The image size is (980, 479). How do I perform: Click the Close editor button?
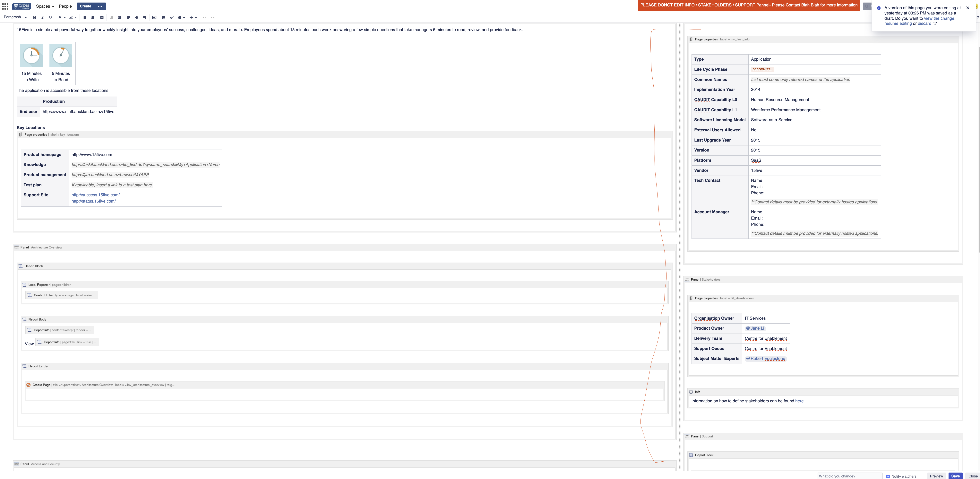pos(973,476)
